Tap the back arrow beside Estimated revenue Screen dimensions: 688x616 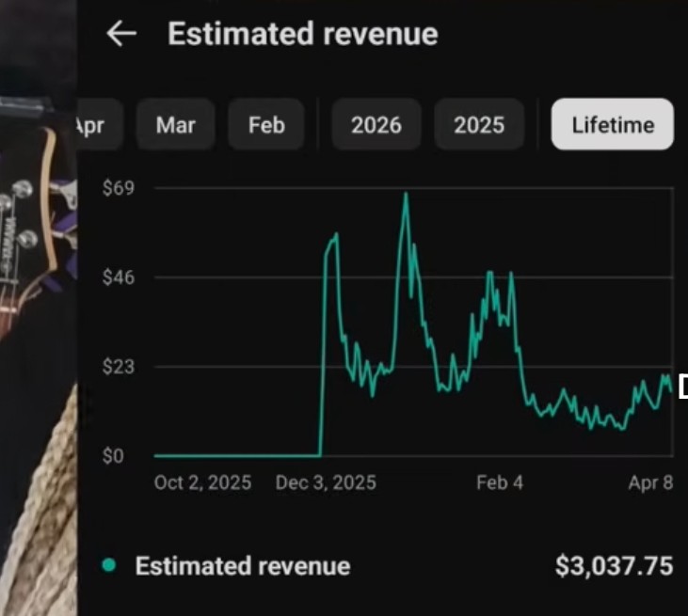(121, 35)
